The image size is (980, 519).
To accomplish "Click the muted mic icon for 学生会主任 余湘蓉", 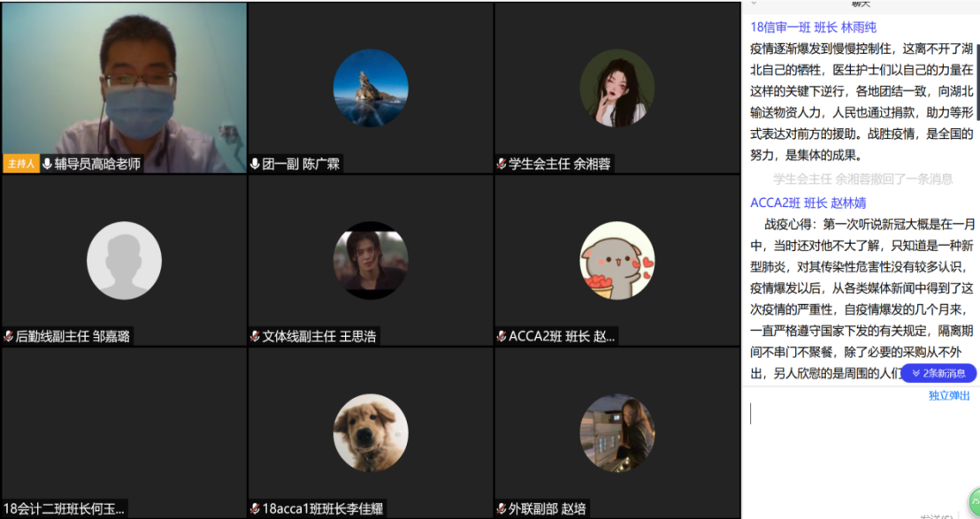I will pyautogui.click(x=501, y=164).
